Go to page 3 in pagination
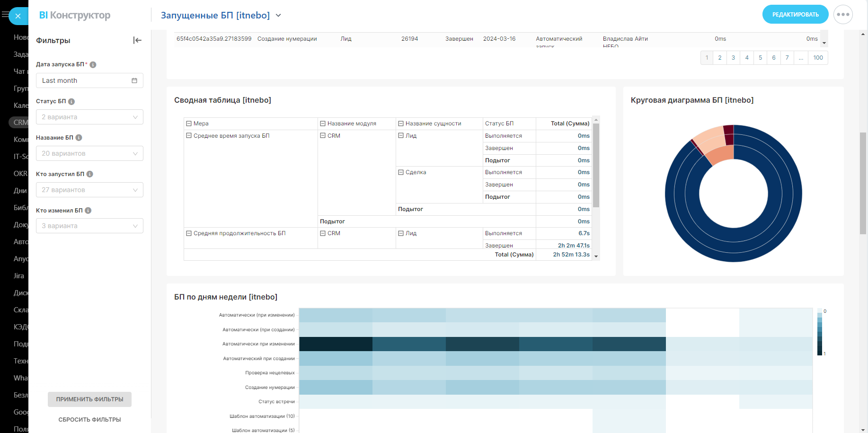 733,58
